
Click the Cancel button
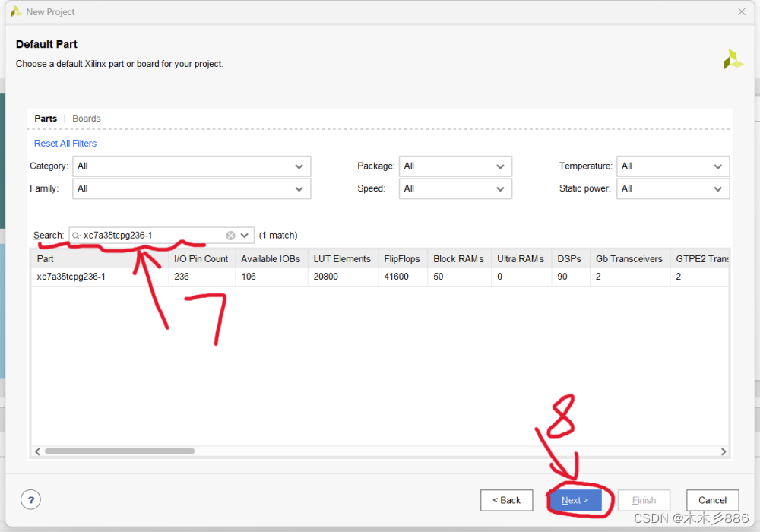point(713,500)
